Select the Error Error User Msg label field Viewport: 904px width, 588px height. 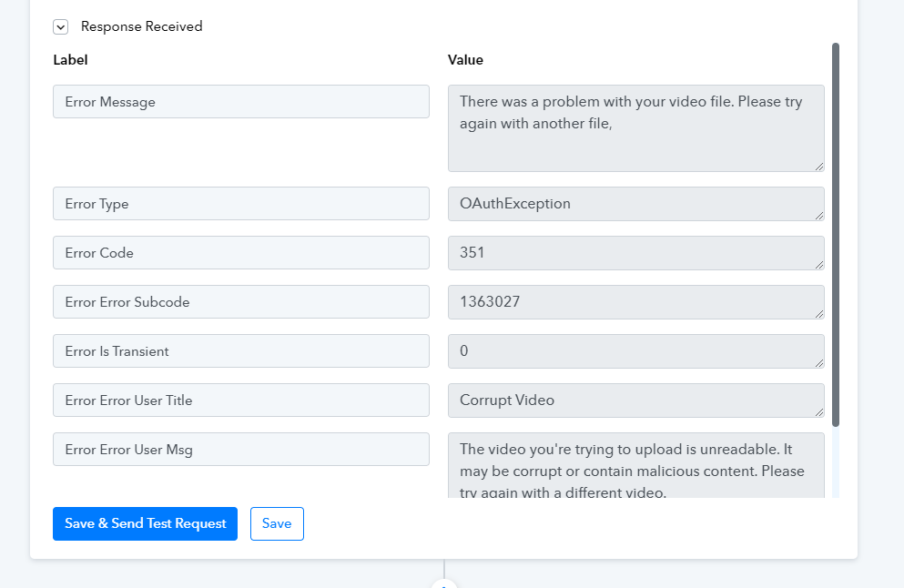tap(241, 449)
